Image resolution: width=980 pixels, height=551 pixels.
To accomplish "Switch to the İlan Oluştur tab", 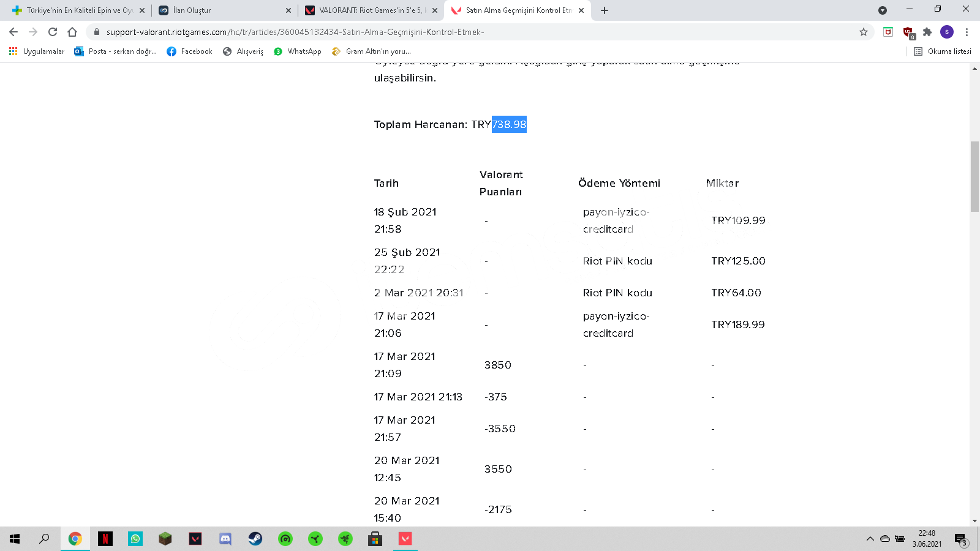I will pyautogui.click(x=224, y=10).
